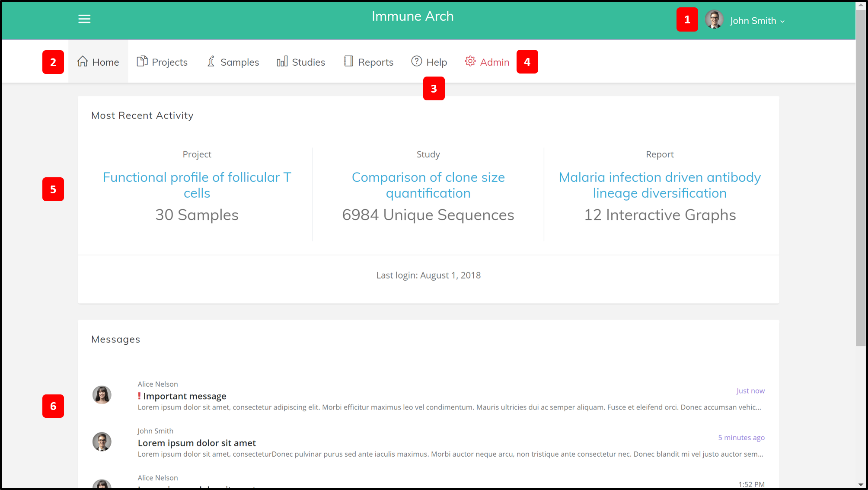
Task: Open the Lorem ipsum dolor sit amet message
Action: coord(197,443)
